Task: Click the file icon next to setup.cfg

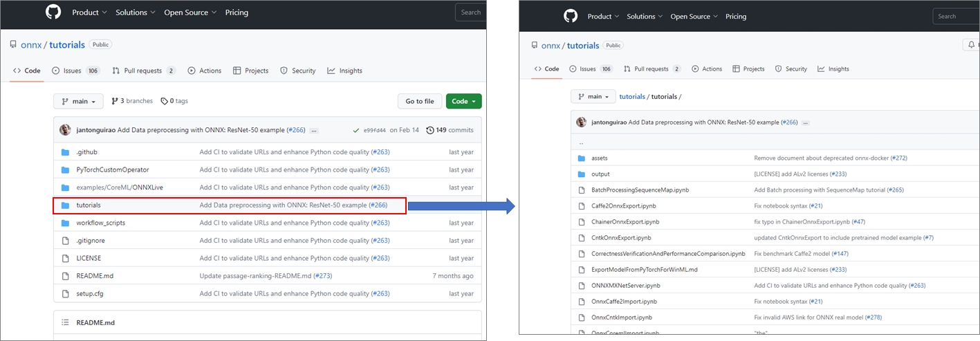Action: pos(65,293)
